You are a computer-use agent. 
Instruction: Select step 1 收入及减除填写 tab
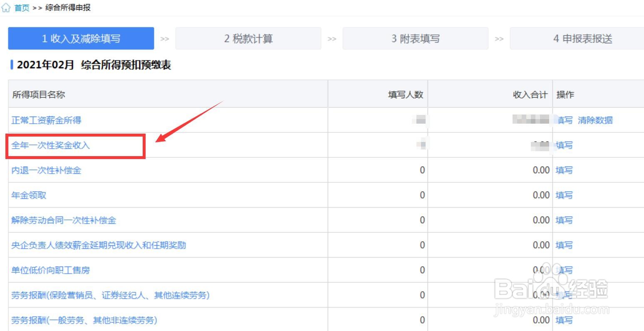pyautogui.click(x=81, y=39)
